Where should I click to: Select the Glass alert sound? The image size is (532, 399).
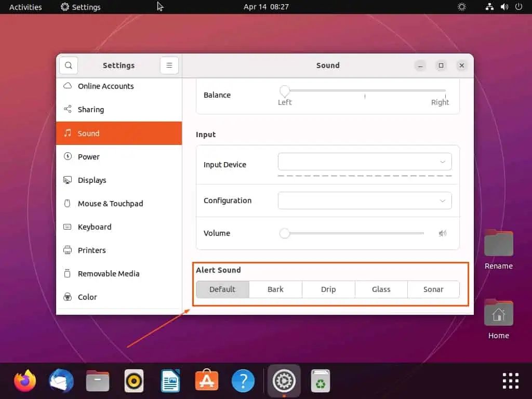click(x=381, y=289)
